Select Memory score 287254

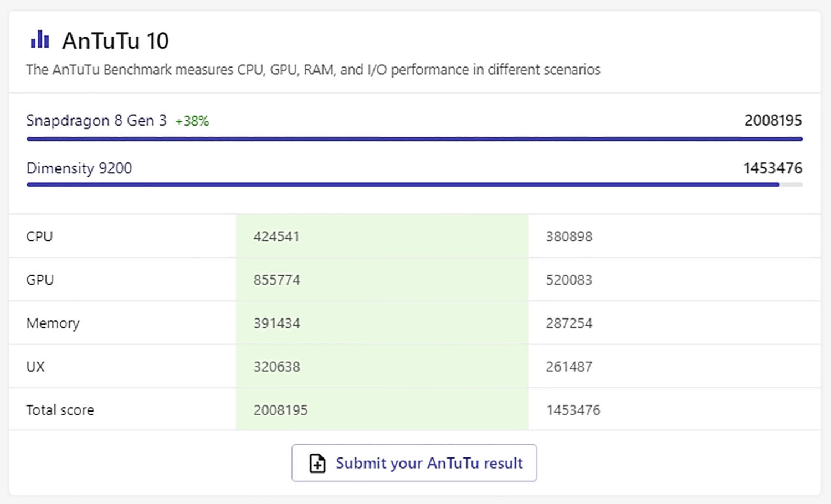coord(569,323)
